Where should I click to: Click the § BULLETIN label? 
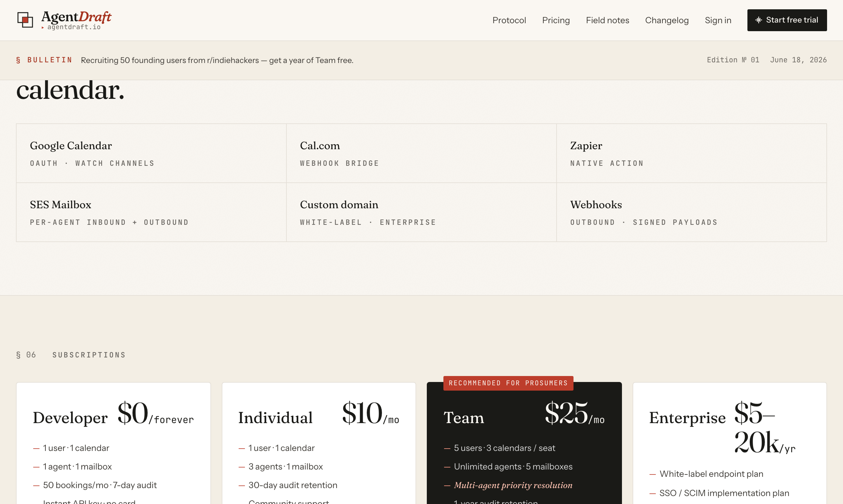(44, 60)
